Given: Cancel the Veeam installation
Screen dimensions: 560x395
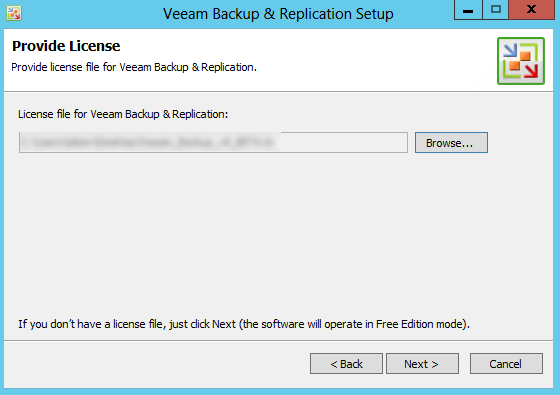Looking at the screenshot, I should pos(506,364).
